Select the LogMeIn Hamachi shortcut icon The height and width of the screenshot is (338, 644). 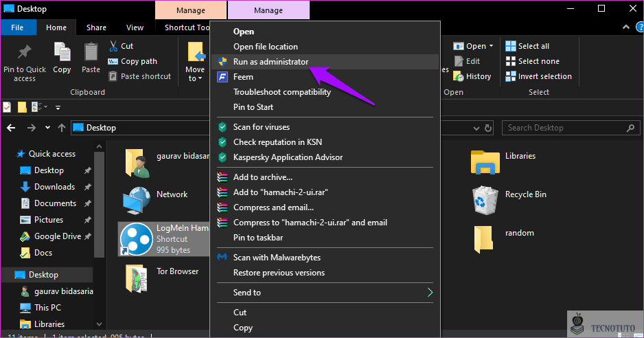click(x=137, y=239)
